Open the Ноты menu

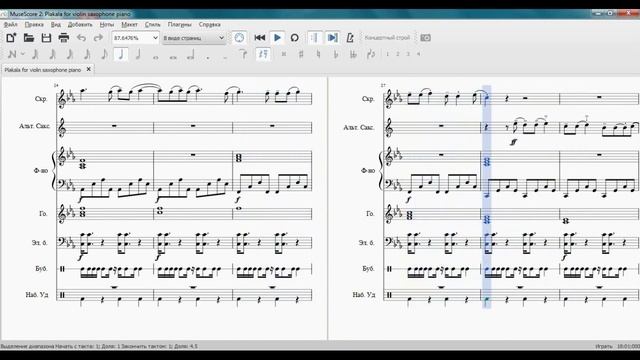coord(107,24)
